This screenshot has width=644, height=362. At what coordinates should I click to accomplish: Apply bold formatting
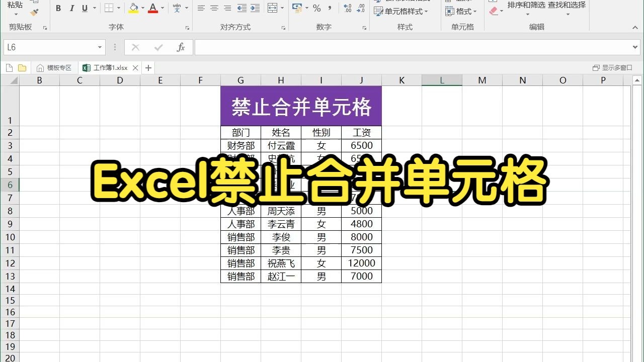coord(58,9)
